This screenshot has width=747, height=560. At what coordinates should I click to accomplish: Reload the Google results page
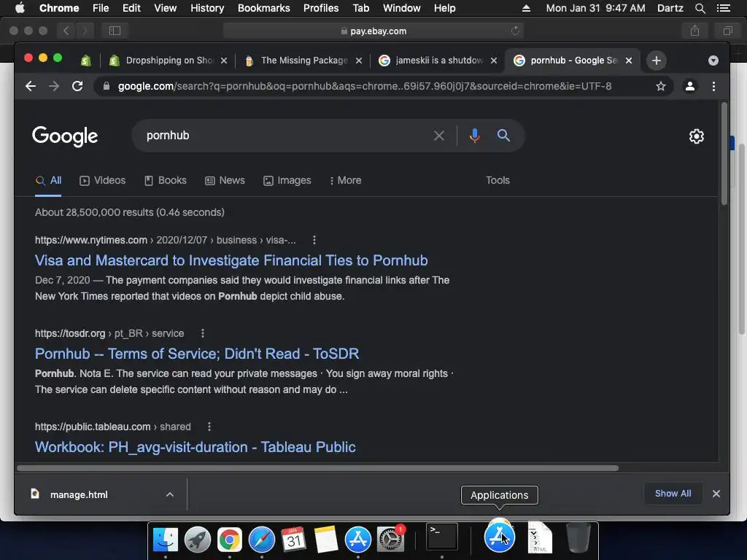77,86
